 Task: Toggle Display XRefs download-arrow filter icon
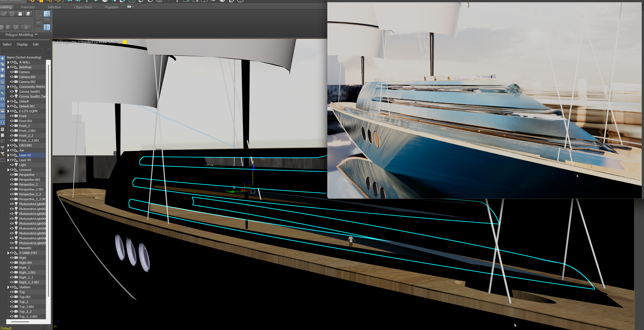[x=2, y=99]
